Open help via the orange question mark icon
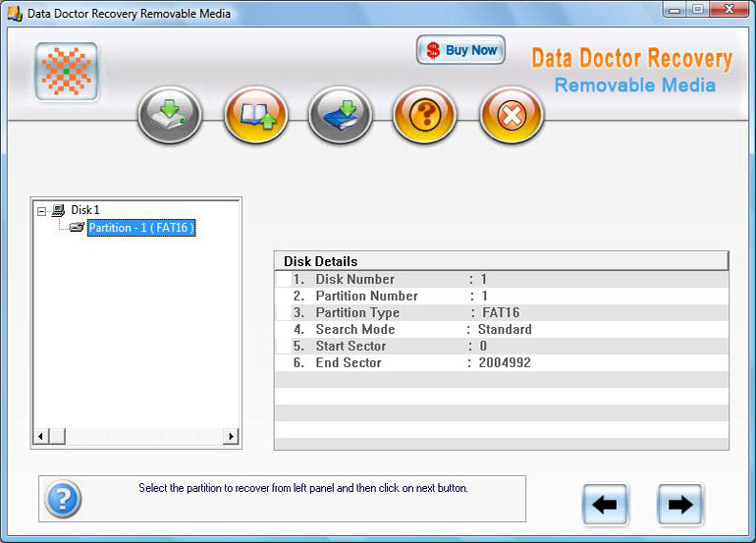The image size is (756, 543). 425,115
